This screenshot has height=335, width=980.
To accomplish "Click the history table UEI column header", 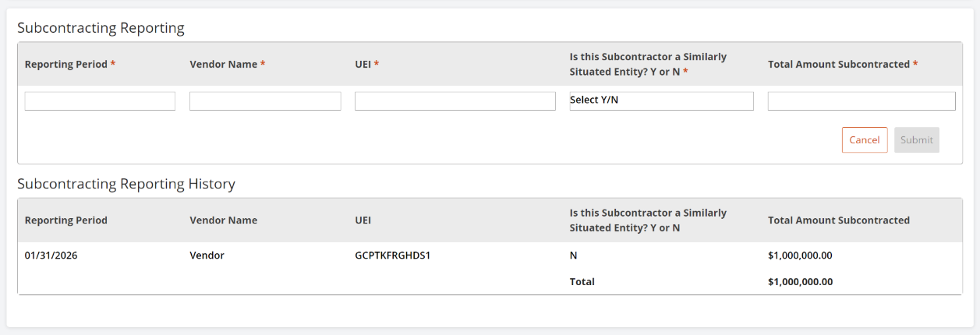I will point(363,220).
